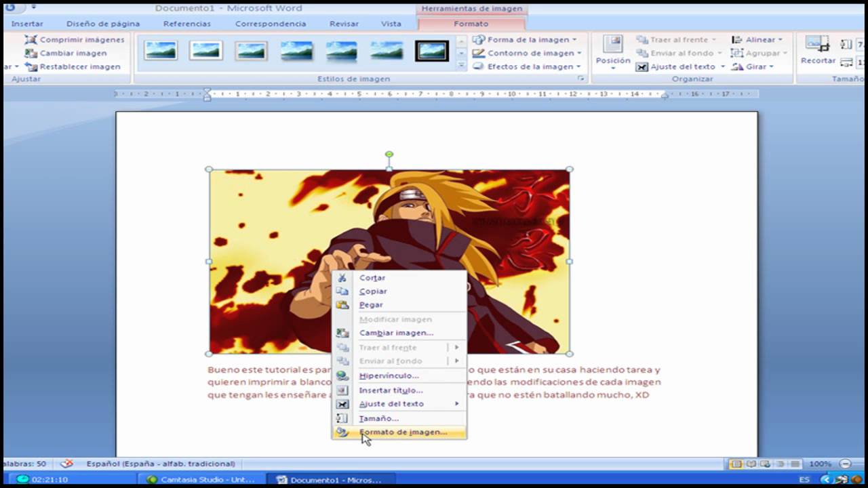Screen dimensions: 868x488
Task: Choose Cambiar imagen... in the context menu
Action: click(x=399, y=333)
